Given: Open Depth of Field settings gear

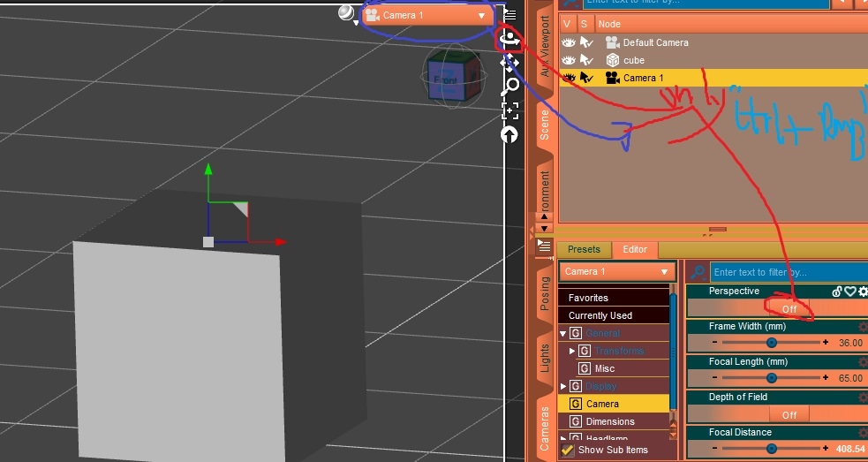Looking at the screenshot, I should pos(863,398).
